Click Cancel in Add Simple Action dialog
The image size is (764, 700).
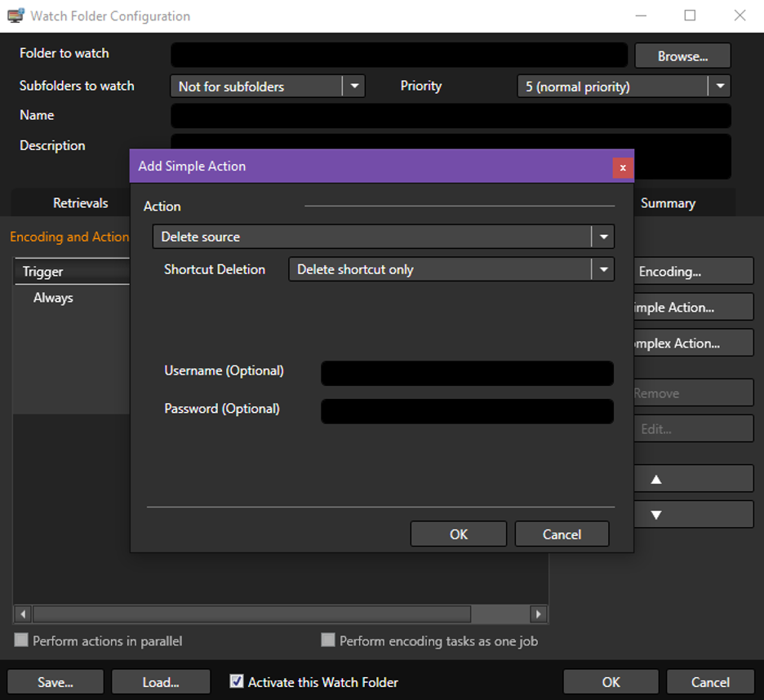point(562,534)
